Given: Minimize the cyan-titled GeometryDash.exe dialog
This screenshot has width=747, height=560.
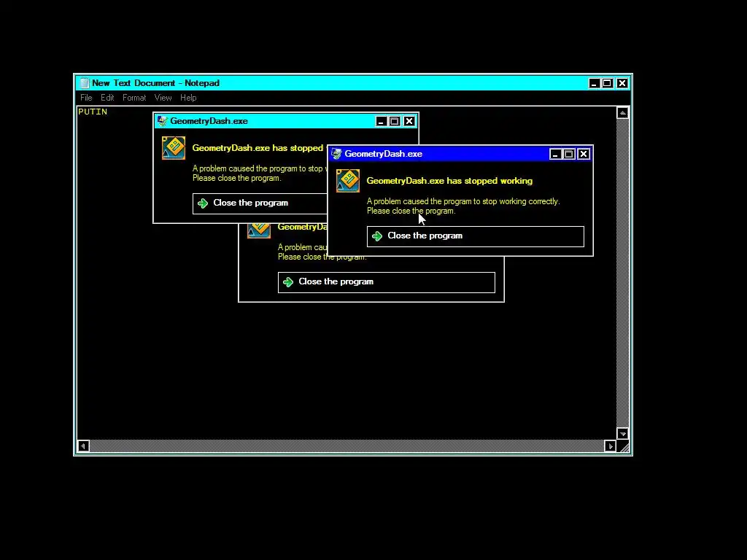Looking at the screenshot, I should (x=381, y=122).
